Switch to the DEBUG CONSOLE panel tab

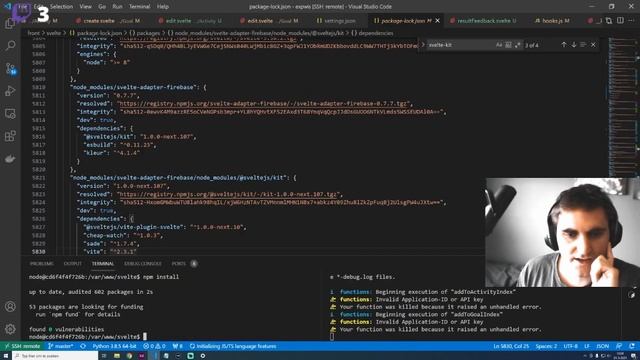click(x=142, y=264)
